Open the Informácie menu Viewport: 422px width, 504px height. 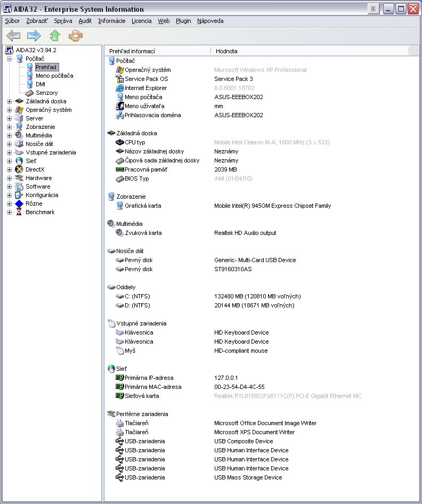[x=111, y=21]
